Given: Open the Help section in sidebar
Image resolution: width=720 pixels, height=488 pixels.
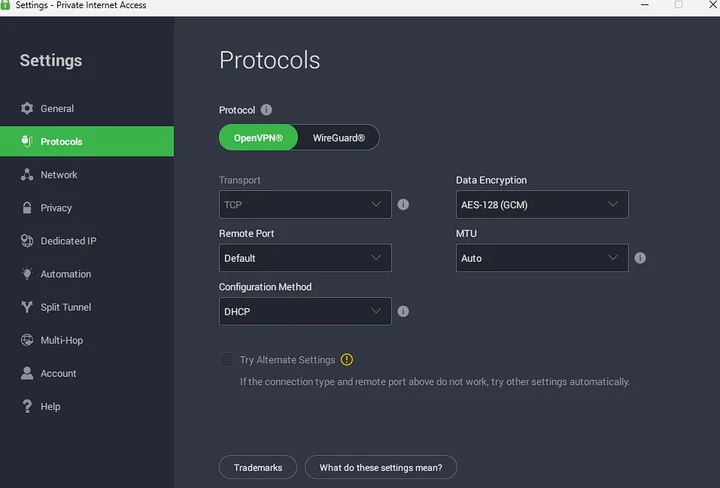Looking at the screenshot, I should coord(50,407).
